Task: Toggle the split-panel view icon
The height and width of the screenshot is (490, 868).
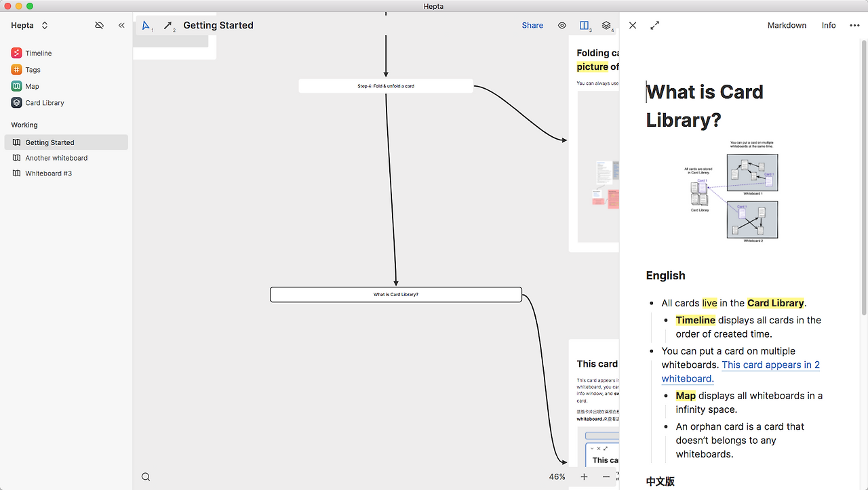Action: point(585,26)
